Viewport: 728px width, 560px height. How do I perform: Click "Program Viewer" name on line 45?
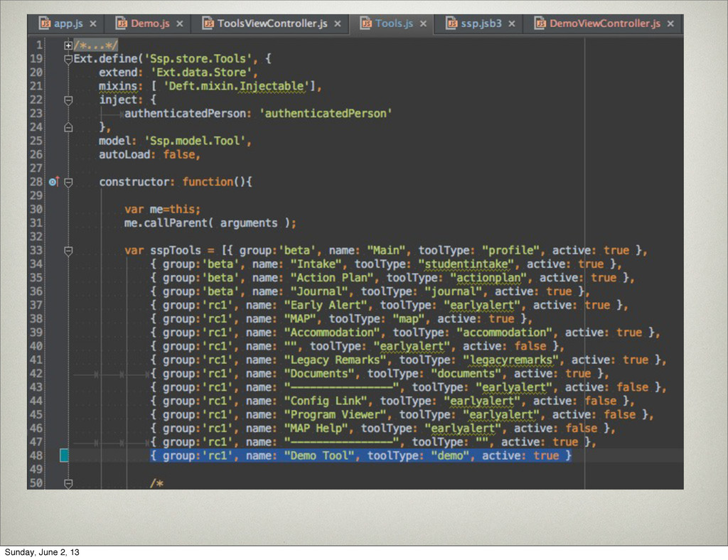(x=336, y=415)
